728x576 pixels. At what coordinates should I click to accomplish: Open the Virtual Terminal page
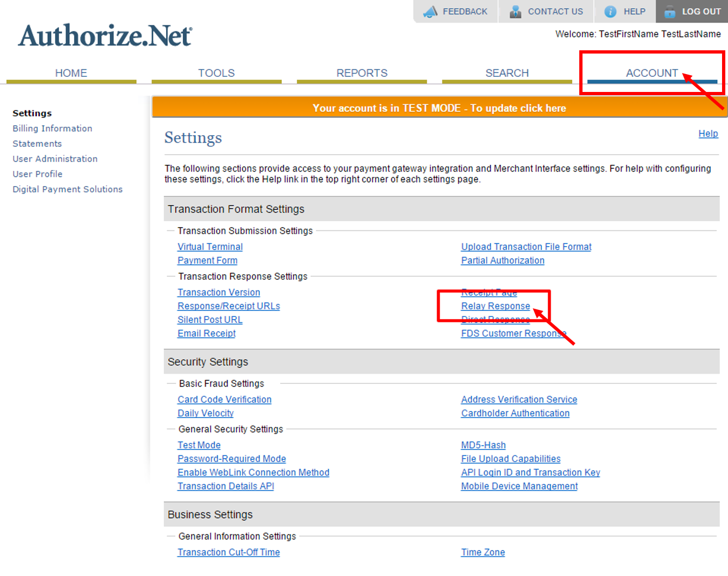click(210, 247)
